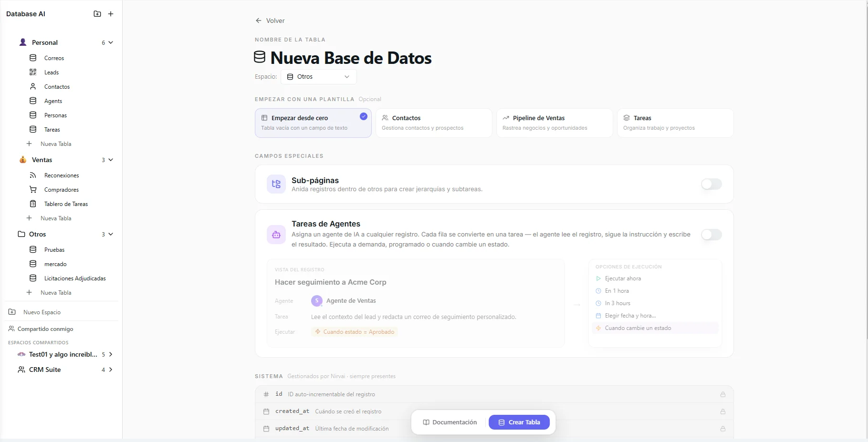This screenshot has width=868, height=442.
Task: Click the mercado database icon
Action: [33, 264]
